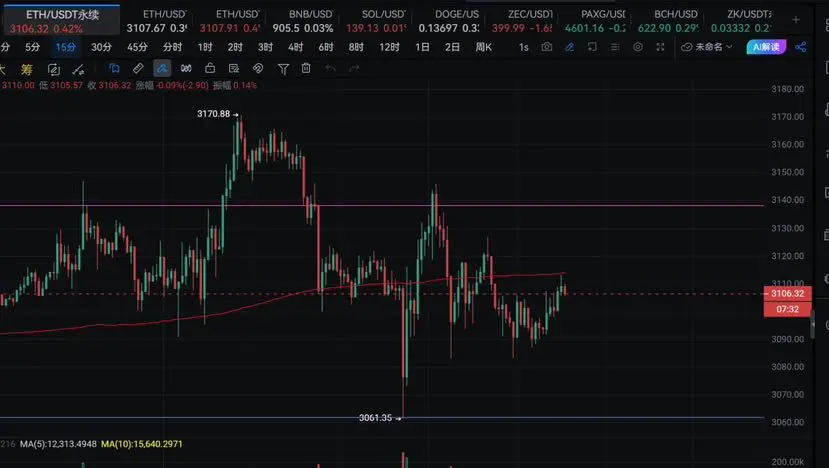The image size is (829, 468).
Task: Open the list lines icon in top toolbar
Action: [x=615, y=47]
